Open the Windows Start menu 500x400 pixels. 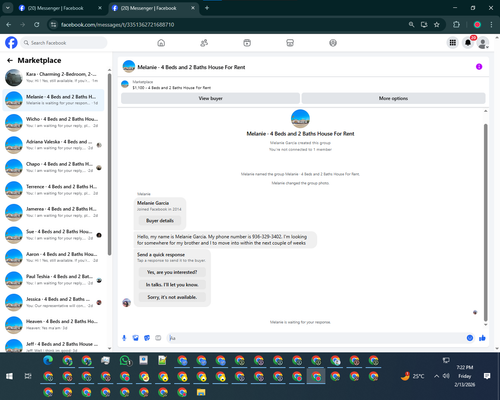9,376
